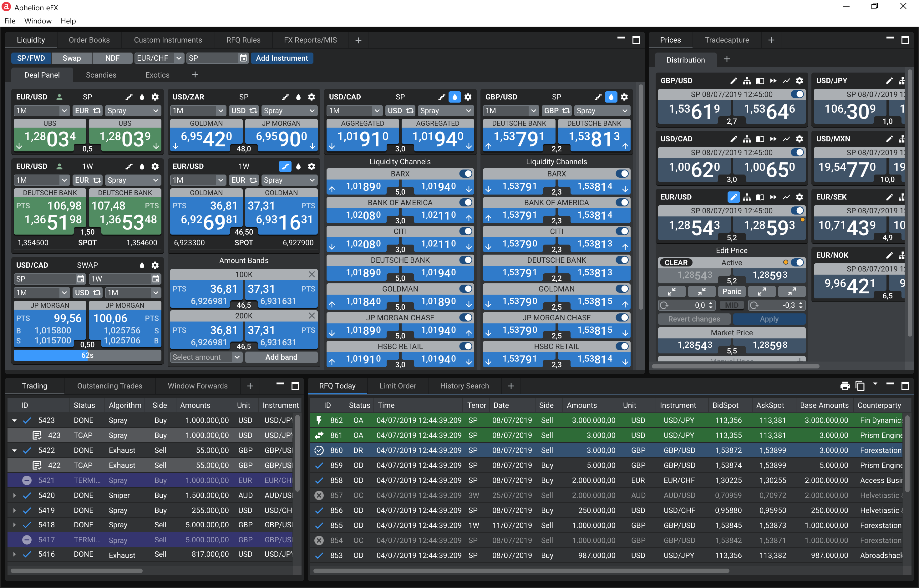Viewport: 919px width, 588px height.
Task: Click the copy icon in RFQ panel
Action: point(860,386)
